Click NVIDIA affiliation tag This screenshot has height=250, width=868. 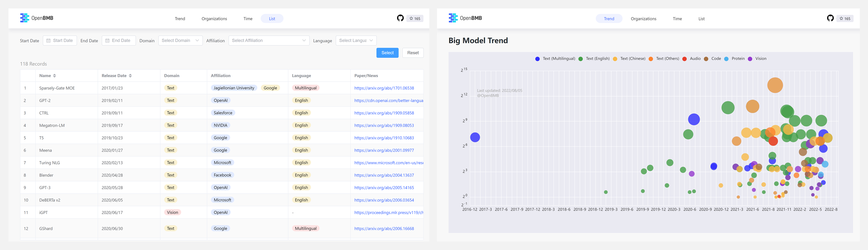(220, 126)
